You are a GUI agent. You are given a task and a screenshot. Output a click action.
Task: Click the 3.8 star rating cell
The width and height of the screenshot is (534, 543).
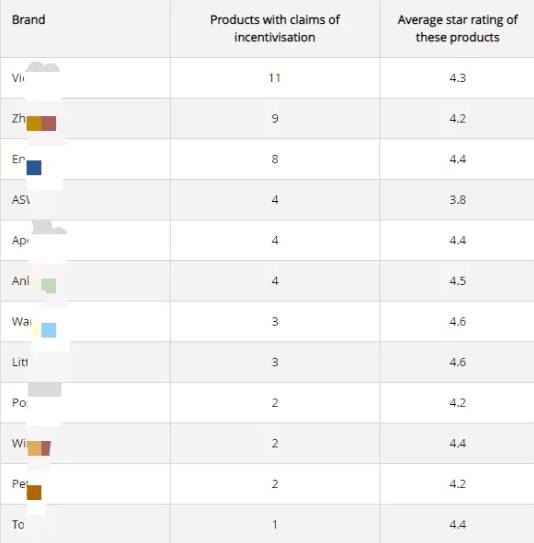point(457,200)
